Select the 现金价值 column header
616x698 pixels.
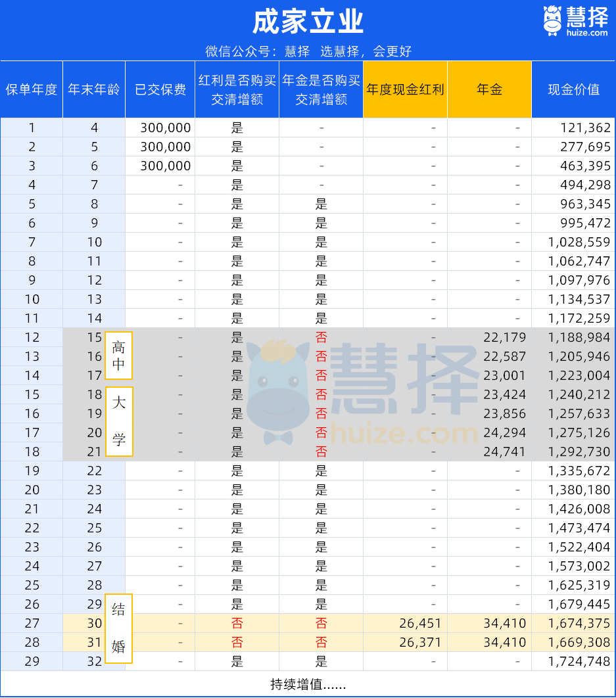[573, 90]
